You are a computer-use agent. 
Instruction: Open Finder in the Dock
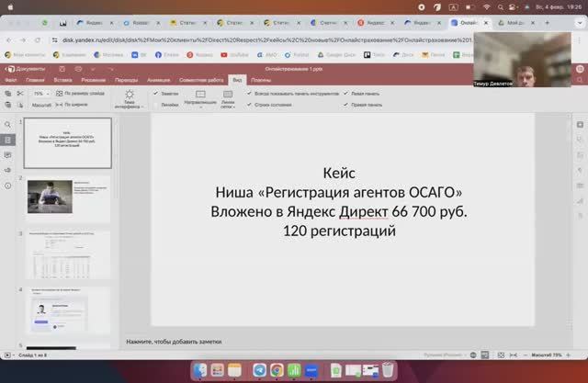click(x=200, y=370)
